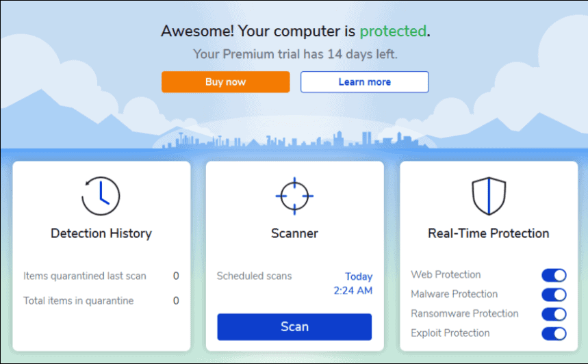Open the Learn more button
The height and width of the screenshot is (364, 588).
(x=364, y=81)
